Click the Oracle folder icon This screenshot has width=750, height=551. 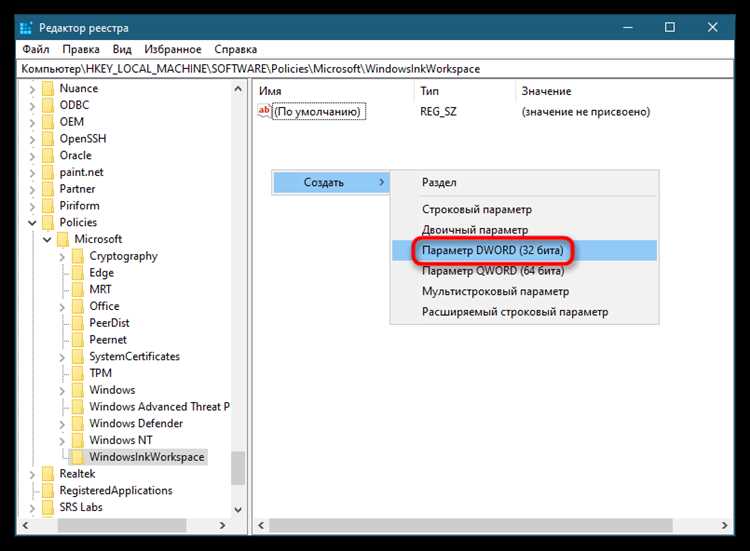click(48, 155)
